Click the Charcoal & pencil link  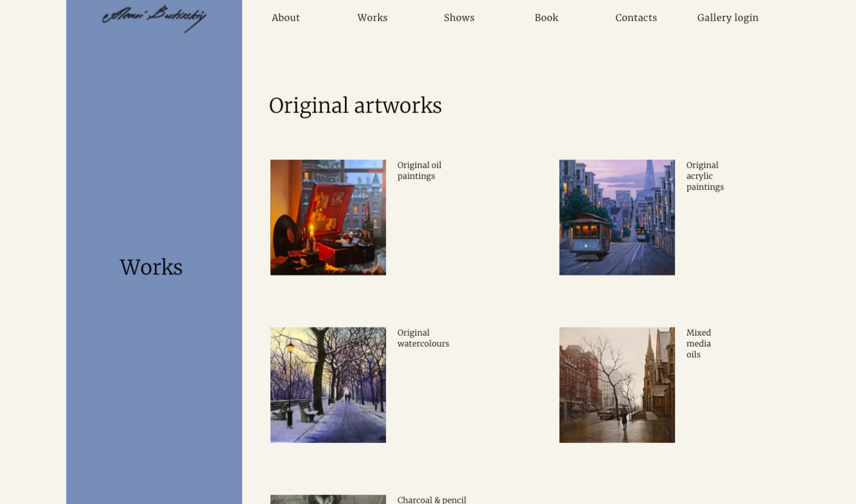tap(432, 500)
